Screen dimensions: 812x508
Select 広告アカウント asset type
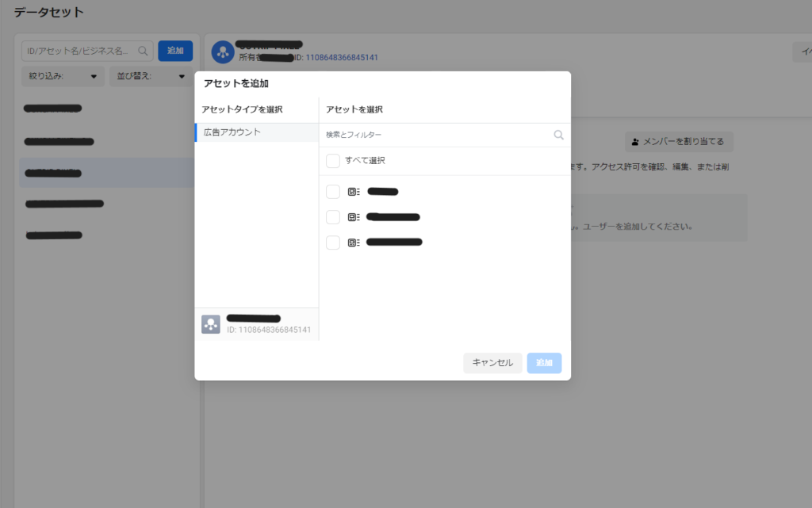pos(256,132)
